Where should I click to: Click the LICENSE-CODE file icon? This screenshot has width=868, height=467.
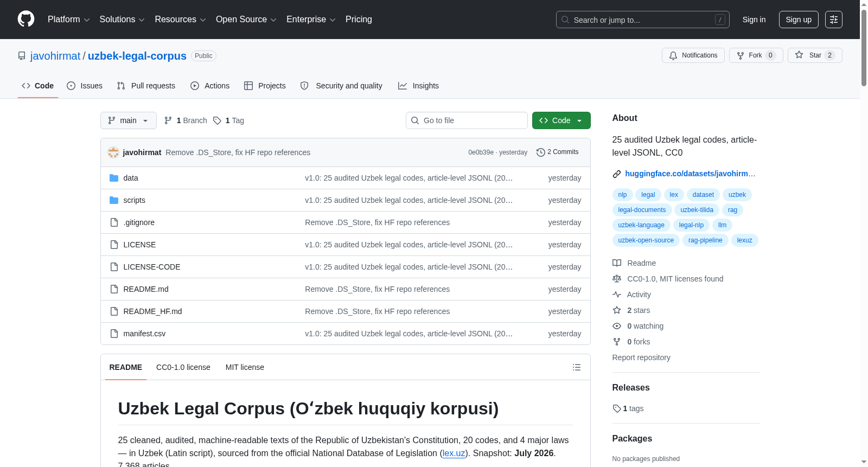point(114,267)
